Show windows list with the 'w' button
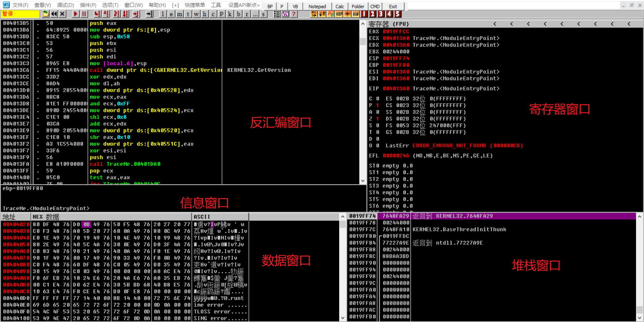Screen dimensions: 644x322 197,14
